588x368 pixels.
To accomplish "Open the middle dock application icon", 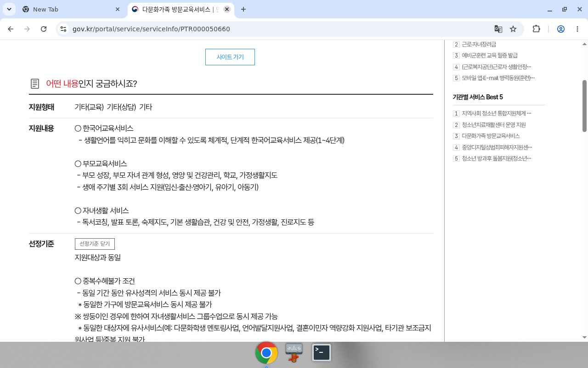I will (x=294, y=353).
